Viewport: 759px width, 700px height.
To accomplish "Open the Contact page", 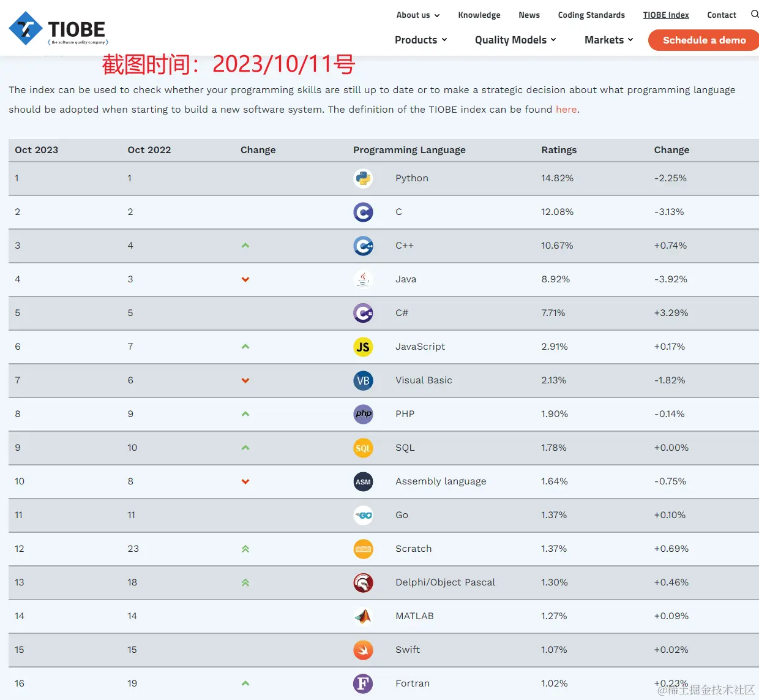I will 722,15.
